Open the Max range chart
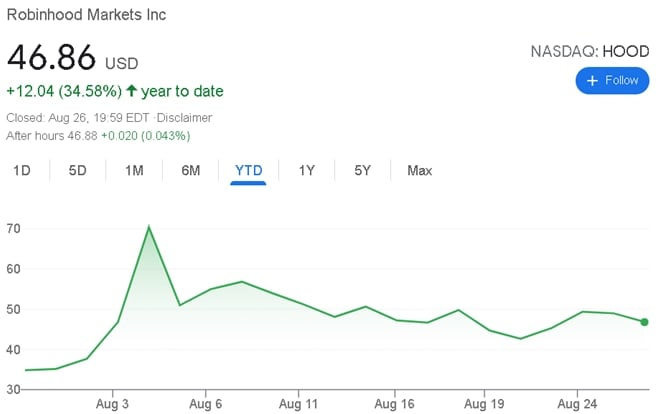 pyautogui.click(x=419, y=171)
